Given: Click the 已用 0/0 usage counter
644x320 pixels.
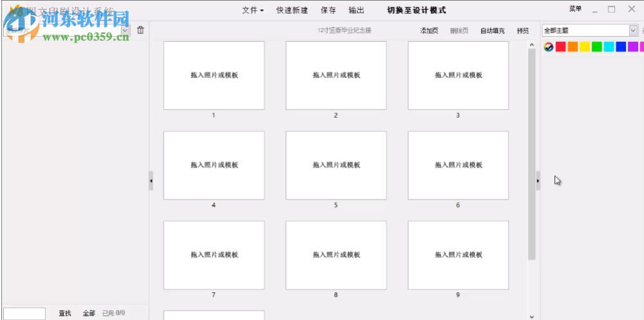Looking at the screenshot, I should (114, 314).
